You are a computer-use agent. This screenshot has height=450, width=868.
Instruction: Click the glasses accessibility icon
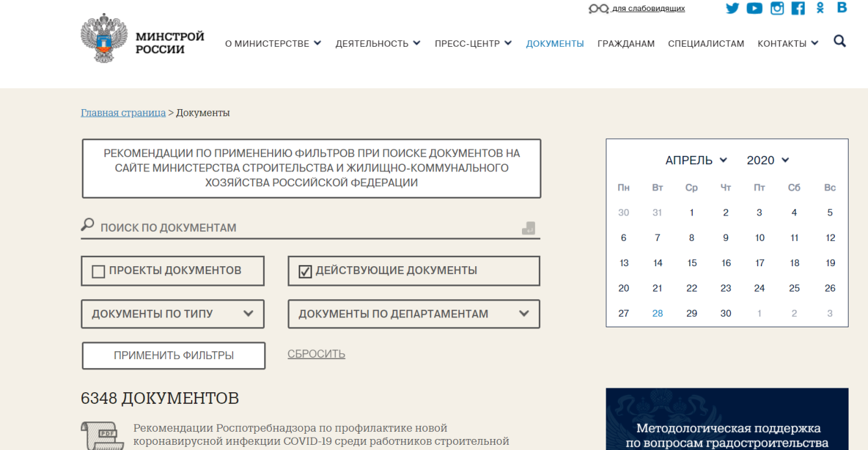599,9
